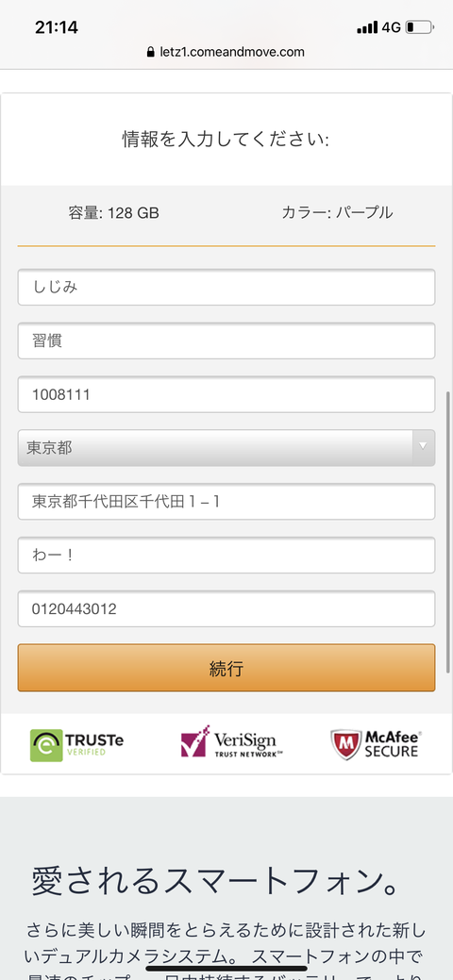This screenshot has width=453, height=980.
Task: Tap the TRUSTe Verified badge
Action: (77, 744)
